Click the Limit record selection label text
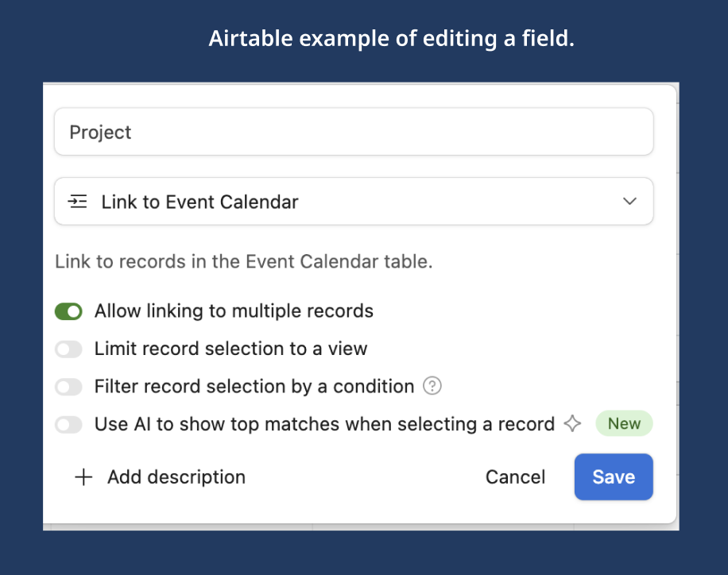 point(230,349)
